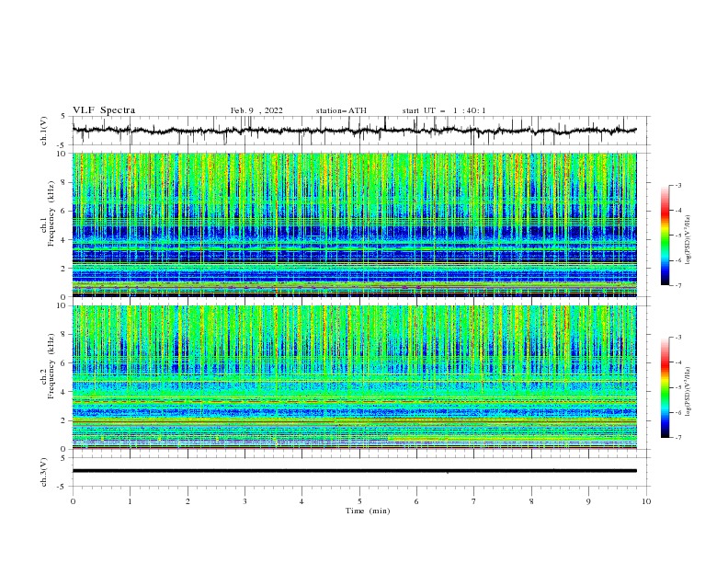
Task: Click the "7" tick on the time axis
Action: 474,501
